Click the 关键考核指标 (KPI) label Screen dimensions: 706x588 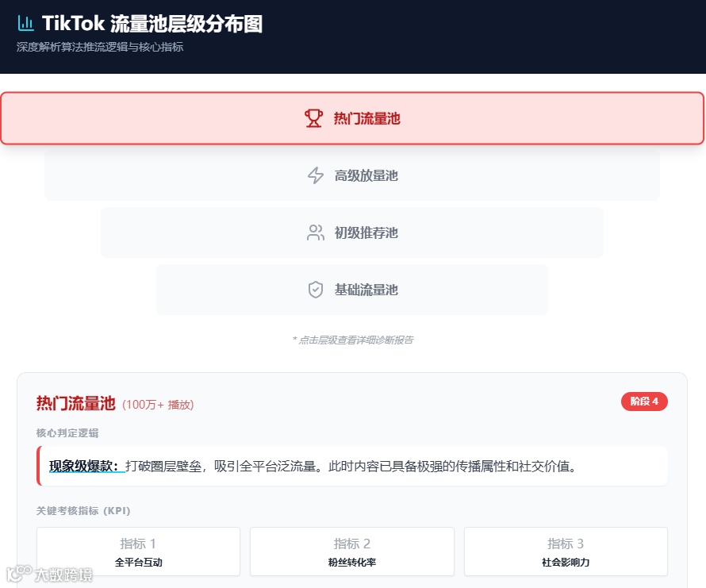83,510
